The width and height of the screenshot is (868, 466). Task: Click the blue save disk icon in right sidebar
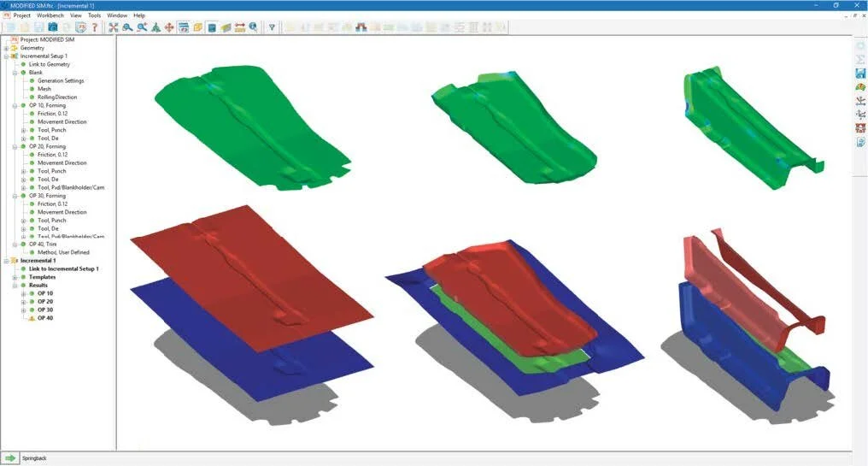click(x=860, y=74)
